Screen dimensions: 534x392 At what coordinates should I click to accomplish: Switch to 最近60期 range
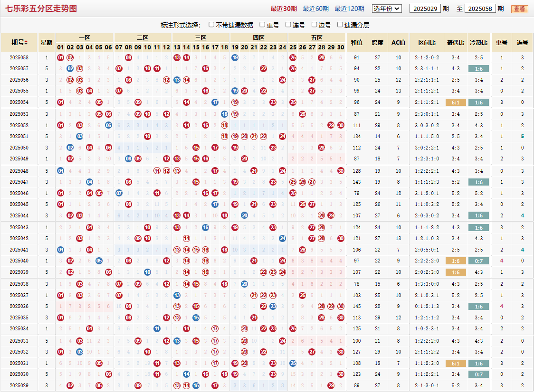(316, 9)
